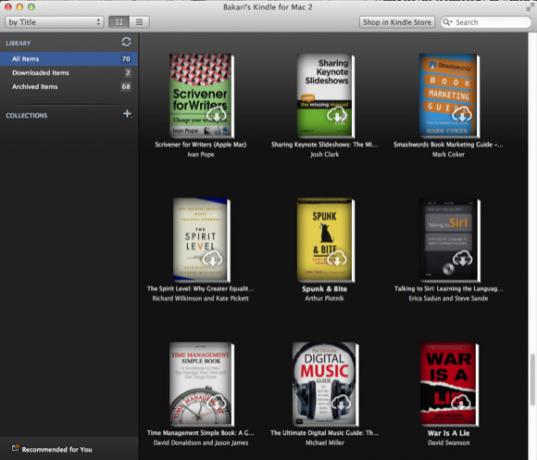Click the fullscreen arrows icon in title bar
The width and height of the screenshot is (537, 460).
[x=529, y=8]
